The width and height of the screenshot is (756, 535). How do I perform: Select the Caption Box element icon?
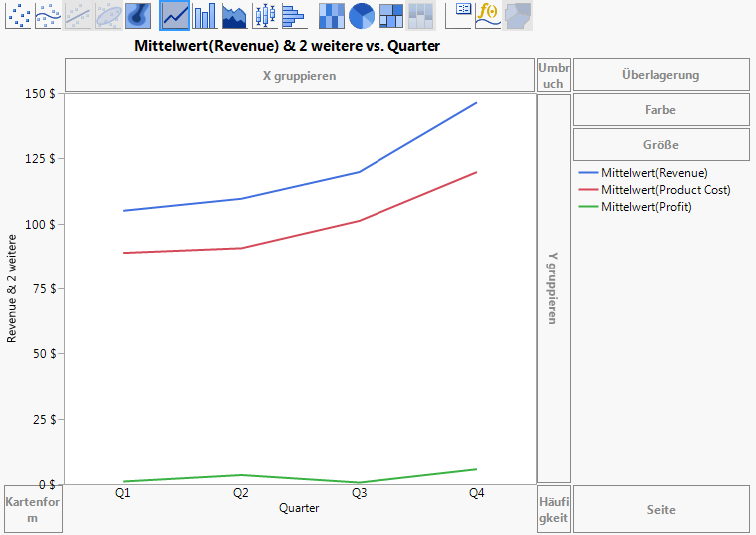pyautogui.click(x=458, y=15)
